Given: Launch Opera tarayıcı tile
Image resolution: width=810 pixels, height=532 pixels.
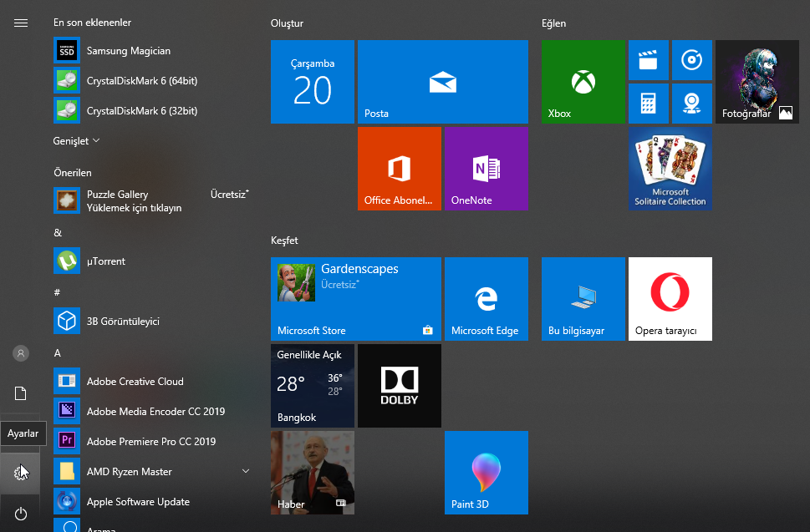Looking at the screenshot, I should pos(670,299).
